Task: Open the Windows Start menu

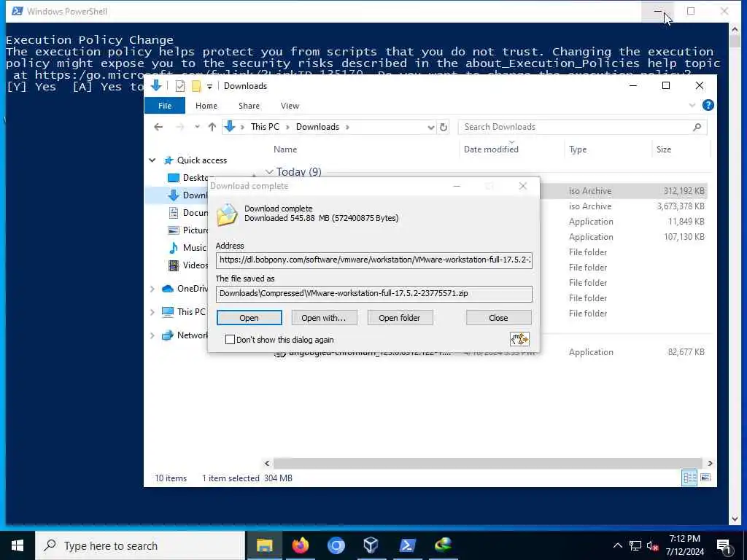Action: click(18, 545)
